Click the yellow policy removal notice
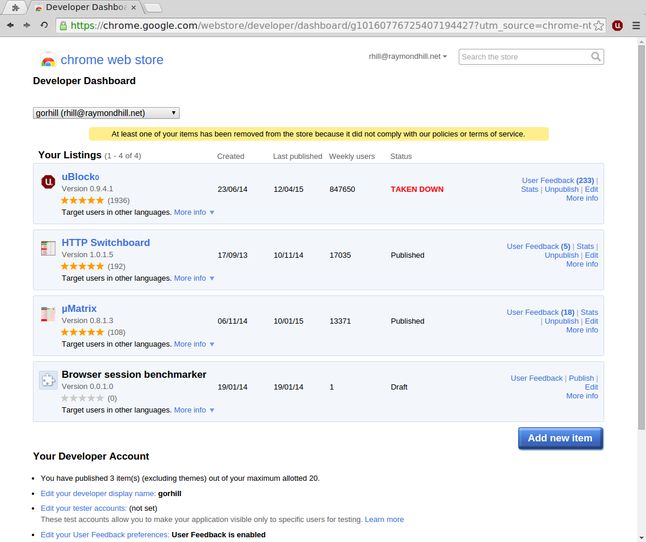Screen dimensions: 646x542 318,134
